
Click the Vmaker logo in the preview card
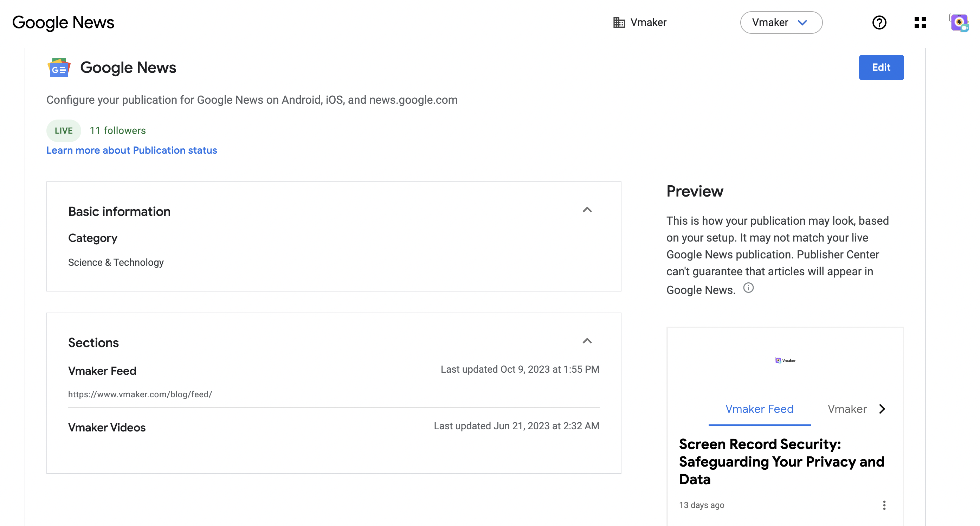[785, 360]
